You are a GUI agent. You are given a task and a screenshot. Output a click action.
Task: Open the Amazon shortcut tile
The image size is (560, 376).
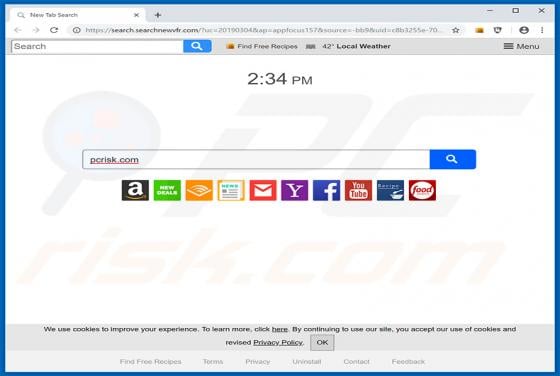tap(135, 190)
